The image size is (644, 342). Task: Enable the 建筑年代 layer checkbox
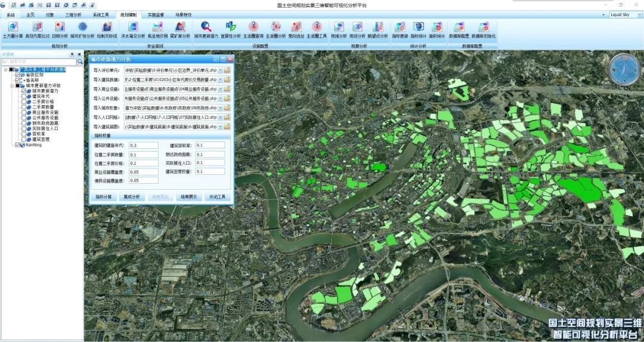[x=24, y=96]
